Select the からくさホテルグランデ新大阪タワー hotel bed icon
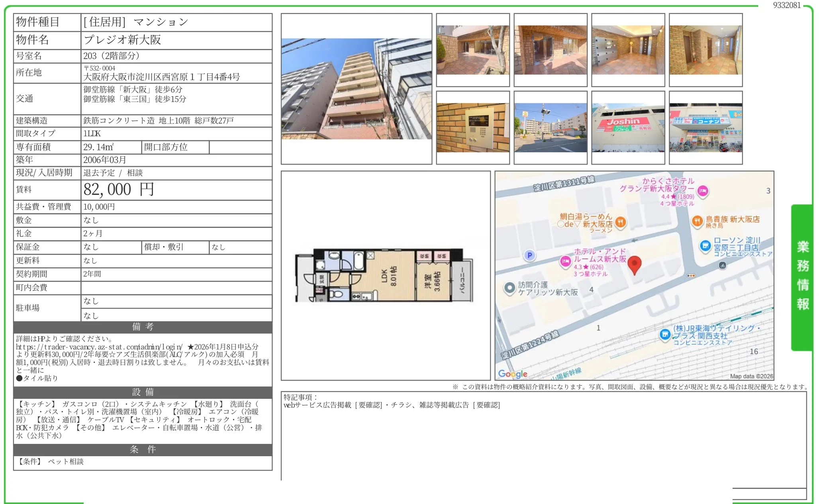819x504 pixels. [x=703, y=191]
